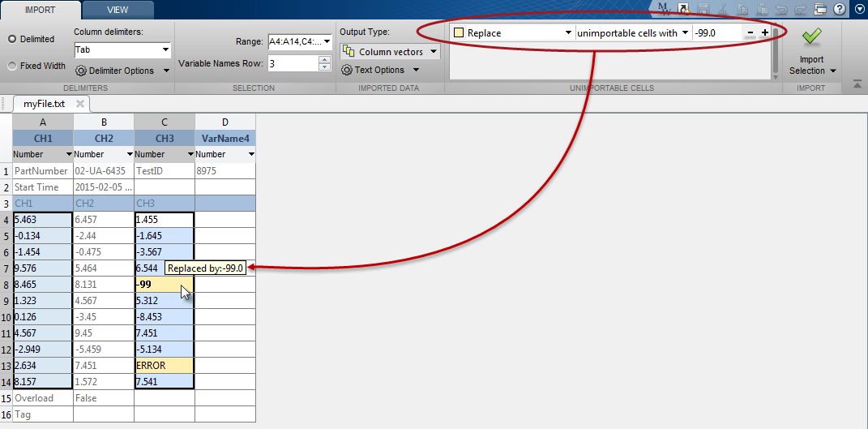
Task: Select row 13 header
Action: point(6,366)
